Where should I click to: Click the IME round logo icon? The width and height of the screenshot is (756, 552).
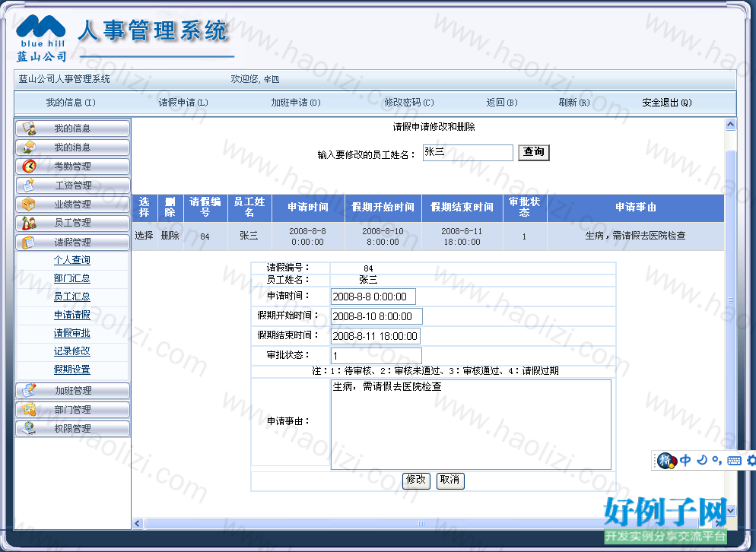click(666, 461)
